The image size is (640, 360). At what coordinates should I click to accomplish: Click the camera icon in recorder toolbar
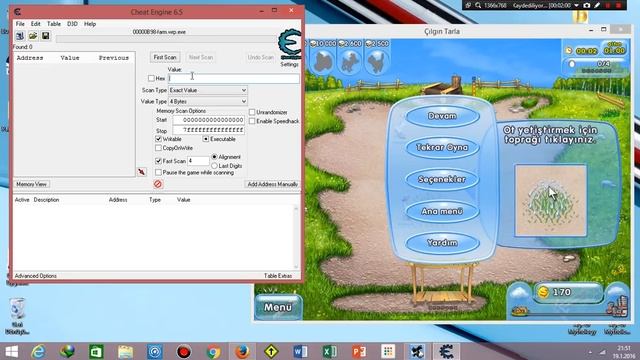(x=587, y=5)
